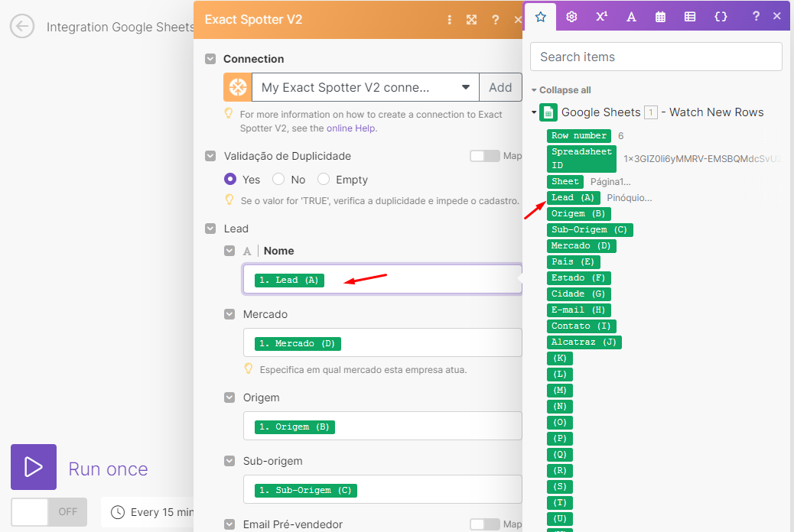This screenshot has width=794, height=532.
Task: Click Collapse all in mapping panel
Action: 565,90
